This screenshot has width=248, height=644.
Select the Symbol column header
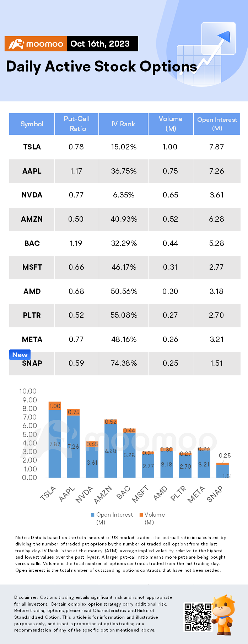[32, 124]
